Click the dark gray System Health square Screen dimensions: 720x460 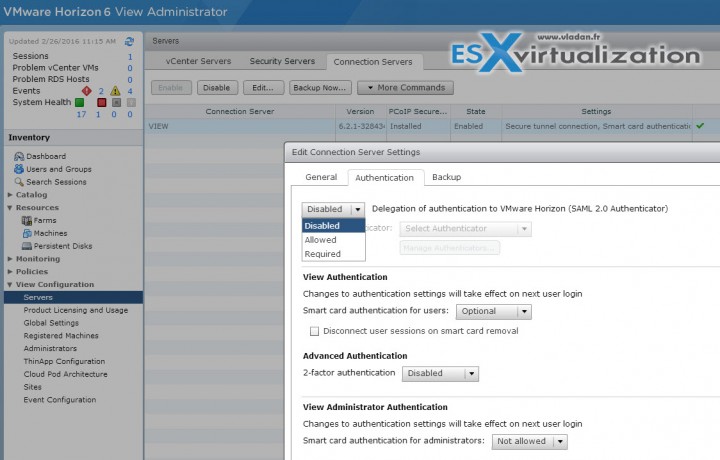click(117, 102)
